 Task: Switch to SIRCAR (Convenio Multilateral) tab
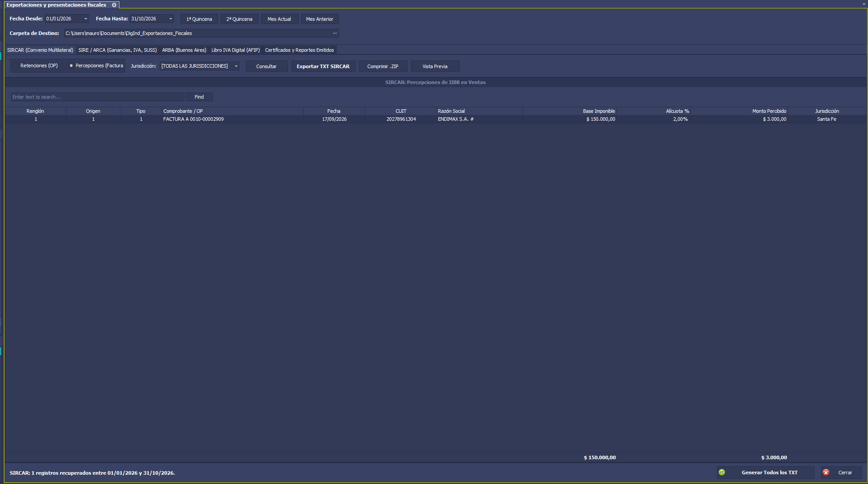pos(40,50)
